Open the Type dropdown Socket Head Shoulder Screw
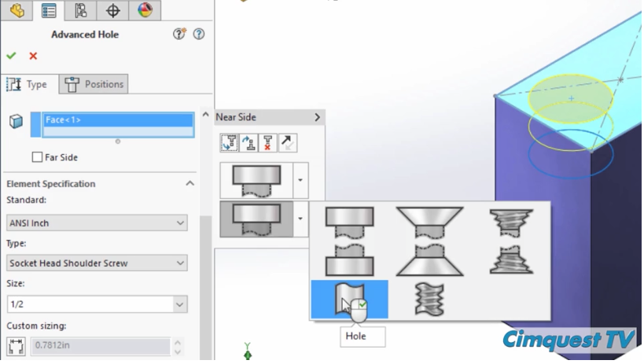 click(x=97, y=263)
